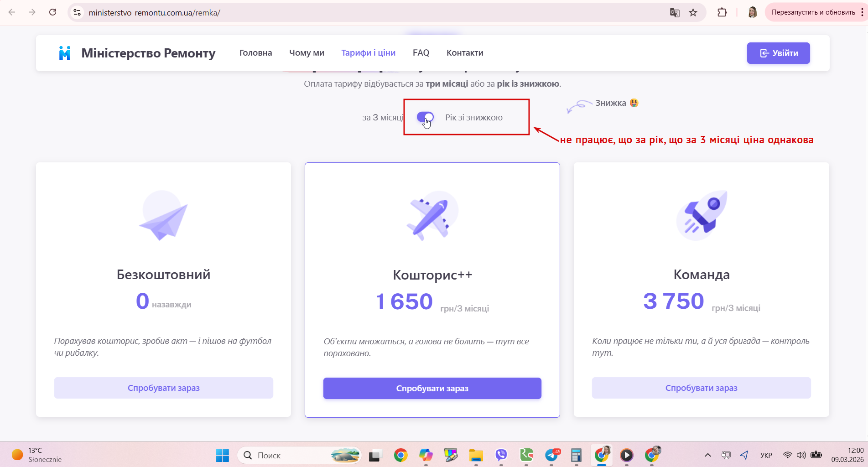View site information icon in address bar
This screenshot has width=868, height=467.
click(77, 12)
